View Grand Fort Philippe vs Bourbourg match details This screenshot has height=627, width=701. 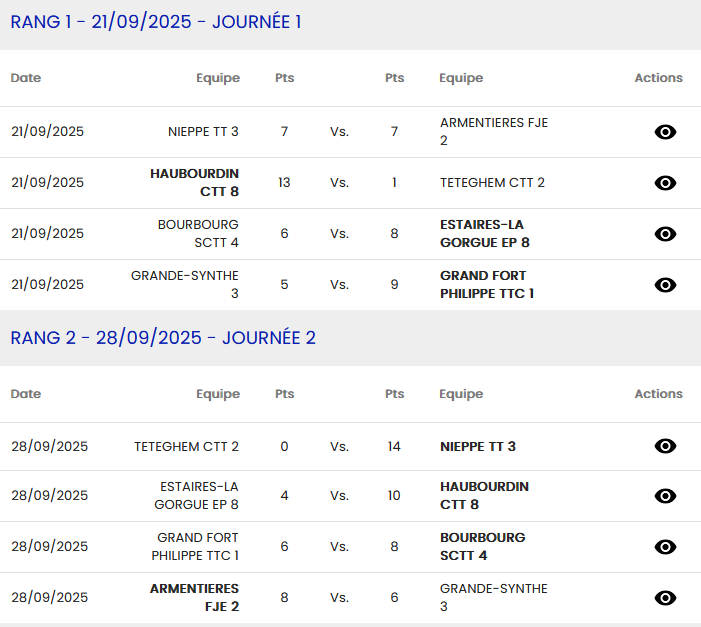(665, 547)
